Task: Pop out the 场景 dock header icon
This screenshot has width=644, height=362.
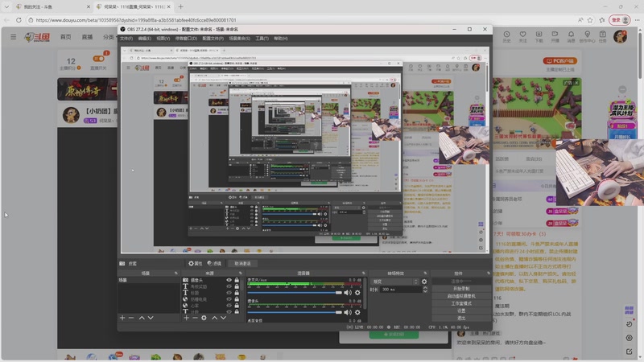Action: [x=176, y=273]
